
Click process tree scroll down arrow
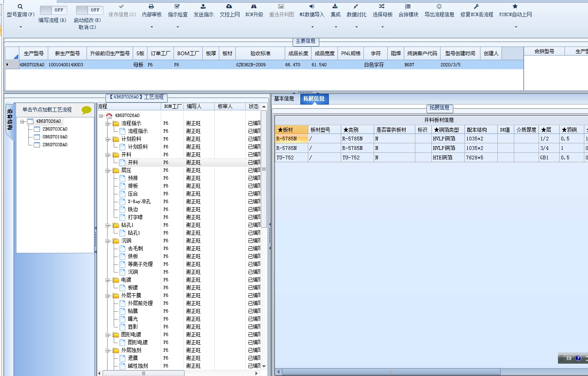pyautogui.click(x=264, y=366)
